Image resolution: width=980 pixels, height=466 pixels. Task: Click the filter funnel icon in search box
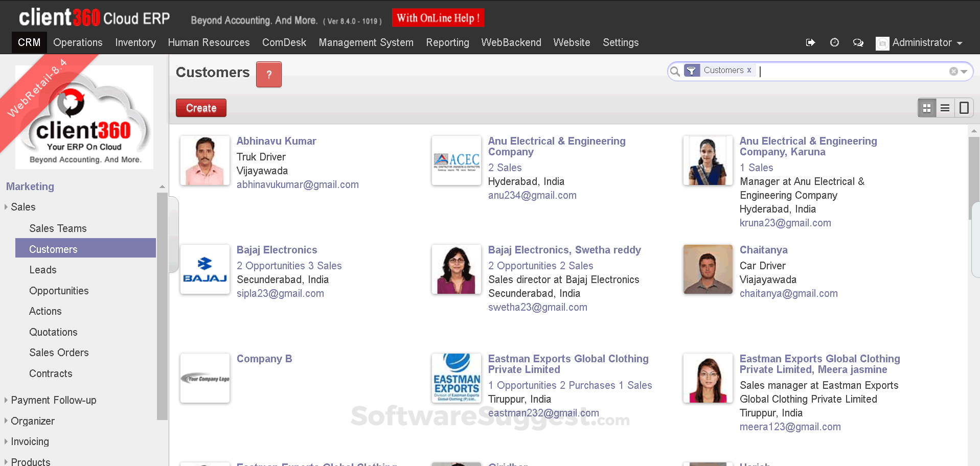692,71
